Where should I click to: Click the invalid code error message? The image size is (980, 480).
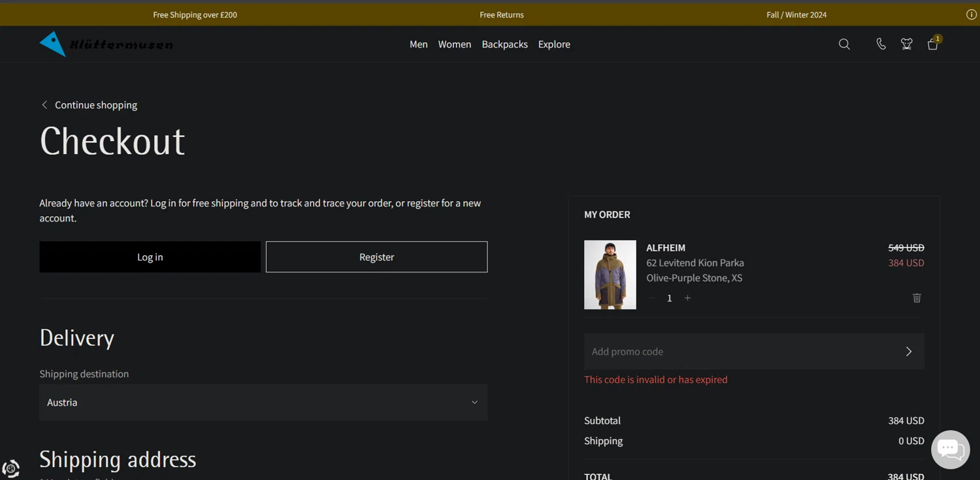click(x=656, y=379)
